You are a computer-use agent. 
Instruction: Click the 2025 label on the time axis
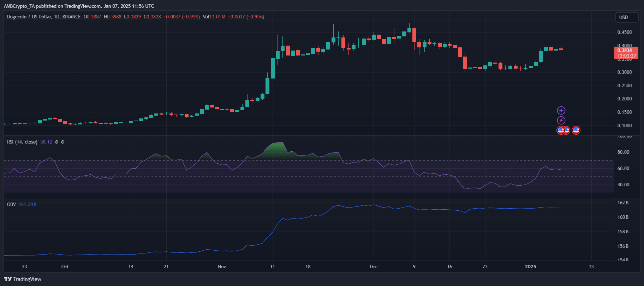coord(531,267)
